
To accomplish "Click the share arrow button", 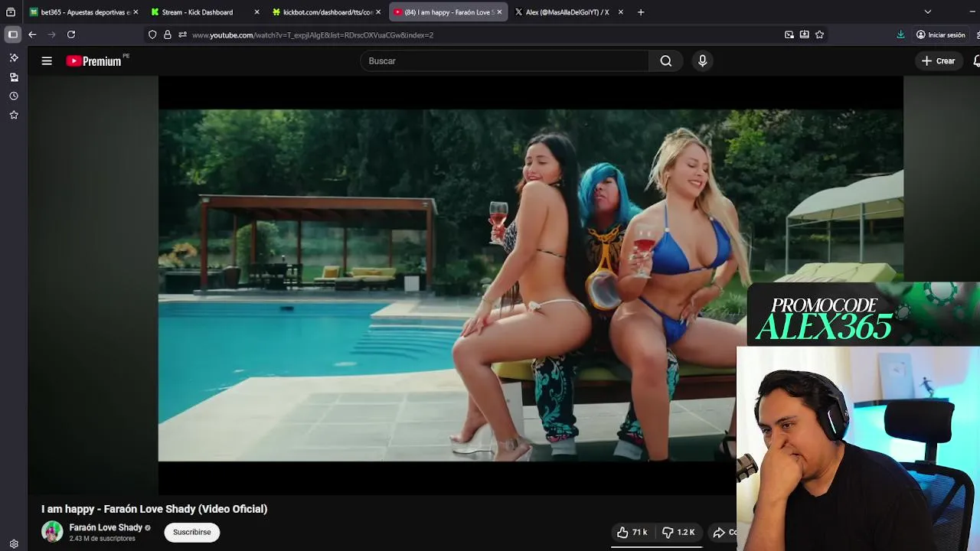I will [722, 532].
